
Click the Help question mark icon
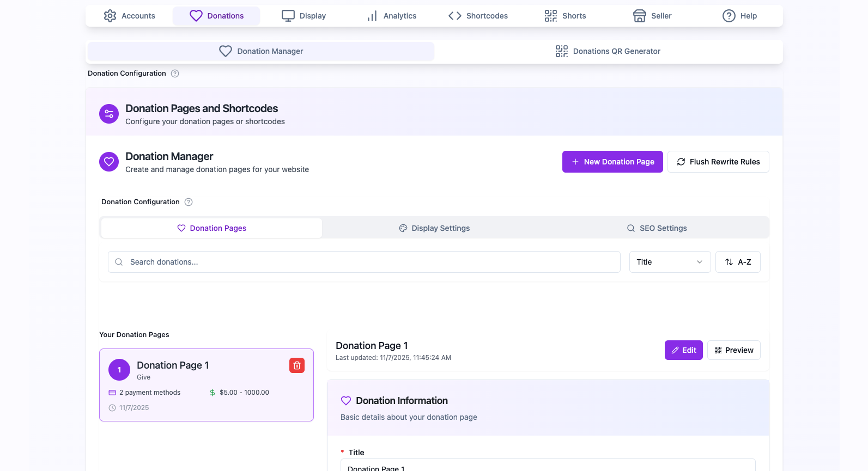tap(729, 16)
